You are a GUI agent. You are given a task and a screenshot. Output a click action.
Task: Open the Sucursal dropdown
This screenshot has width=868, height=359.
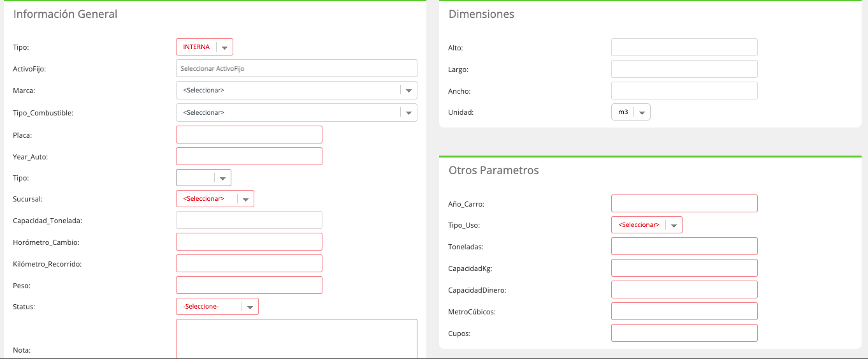215,198
